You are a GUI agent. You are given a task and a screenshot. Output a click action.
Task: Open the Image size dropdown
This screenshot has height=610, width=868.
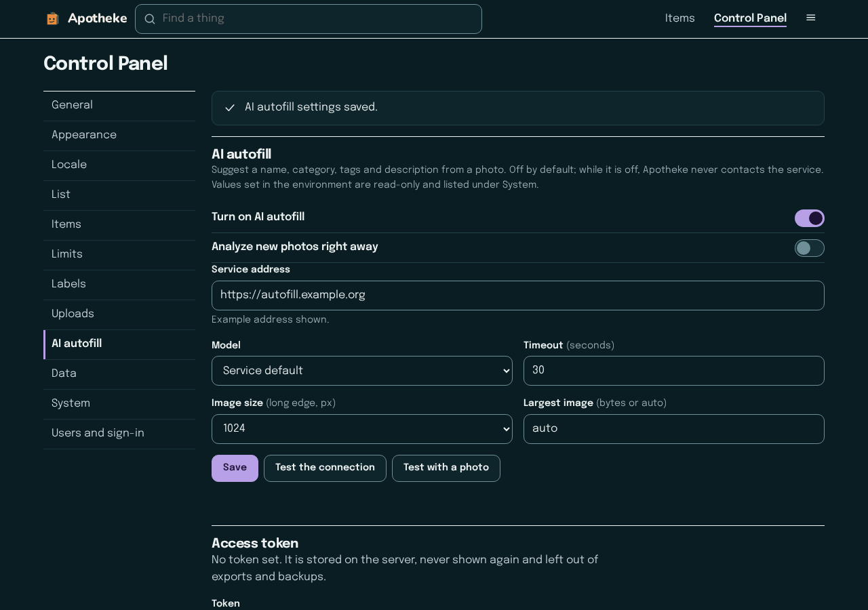[362, 429]
